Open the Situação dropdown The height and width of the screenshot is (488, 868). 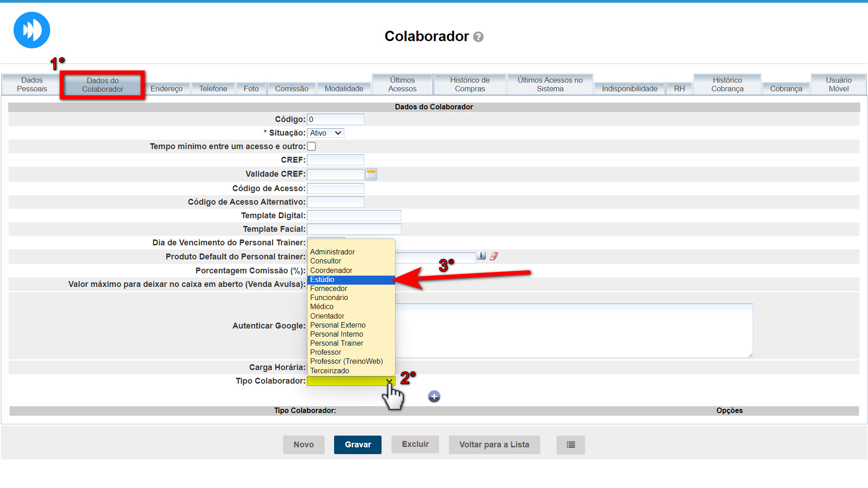click(x=325, y=133)
